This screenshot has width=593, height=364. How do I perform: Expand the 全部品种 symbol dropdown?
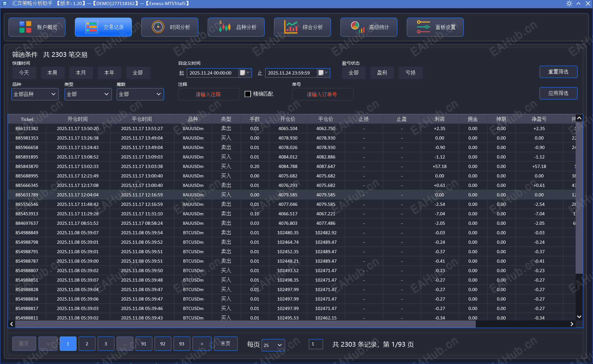(x=35, y=94)
